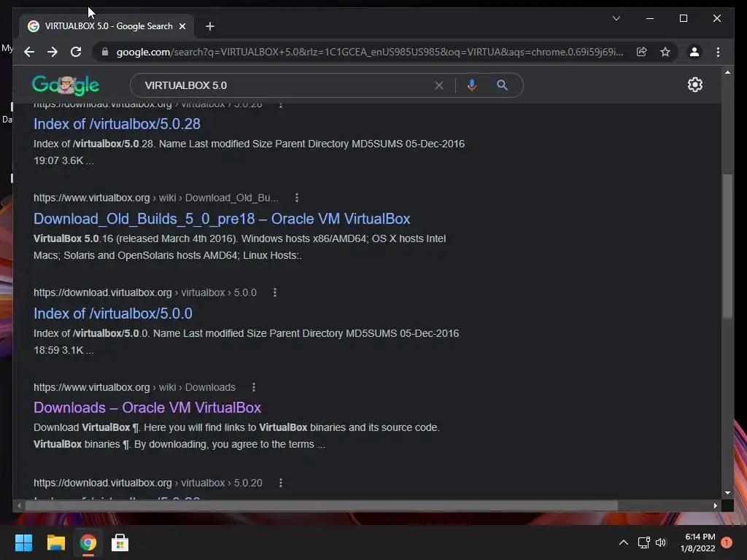The image size is (747, 560).
Task: Open the Windows Start menu
Action: [23, 542]
